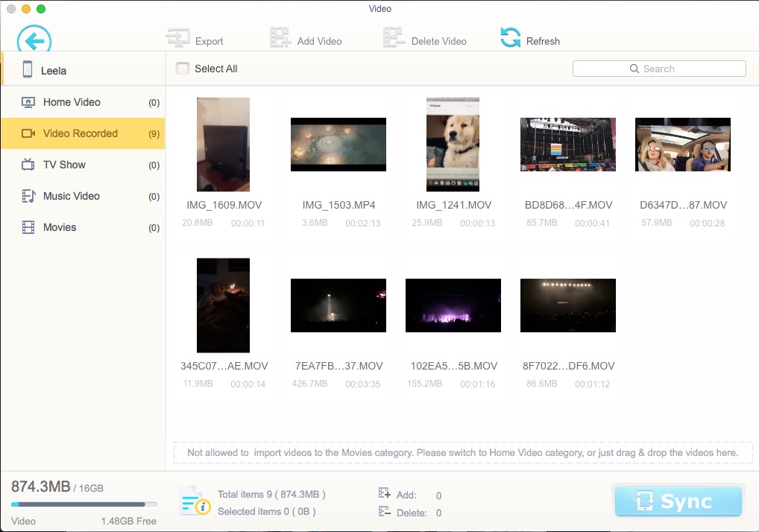Viewport: 759px width, 532px height.
Task: Click the Export label
Action: (x=209, y=42)
